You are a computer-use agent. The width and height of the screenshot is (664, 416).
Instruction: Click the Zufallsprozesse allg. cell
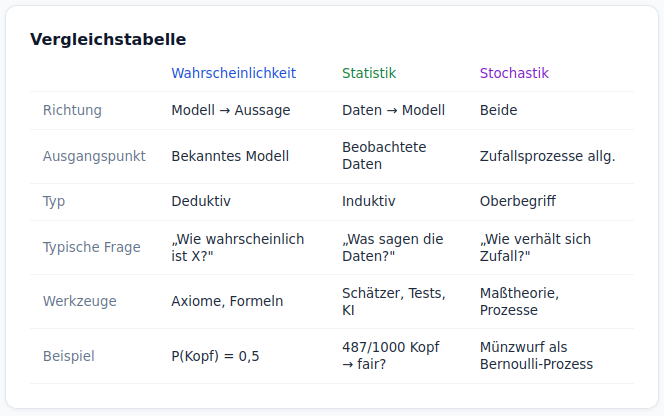click(547, 156)
